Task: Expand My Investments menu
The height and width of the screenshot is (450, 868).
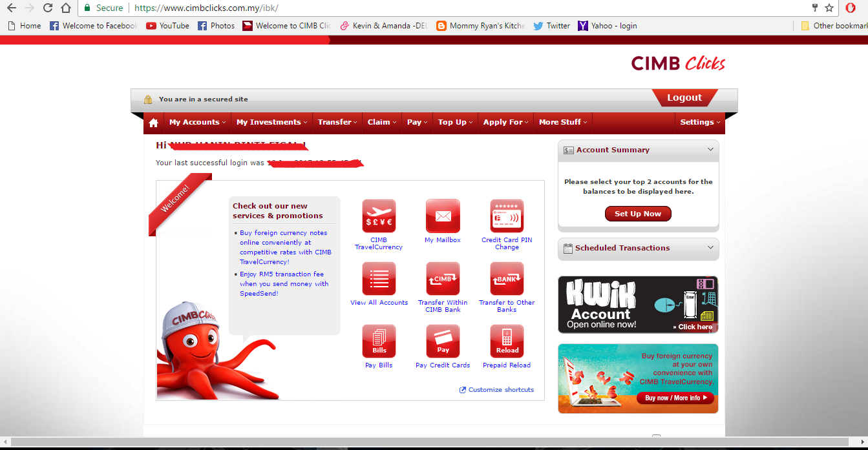Action: (x=271, y=122)
